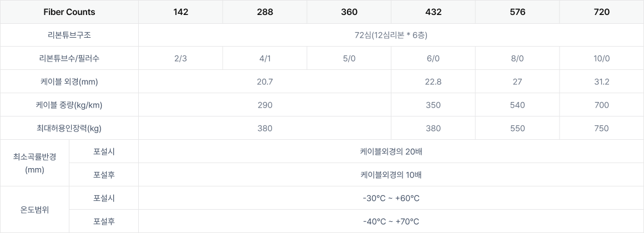Select the 142 fiber count column header

(x=181, y=12)
